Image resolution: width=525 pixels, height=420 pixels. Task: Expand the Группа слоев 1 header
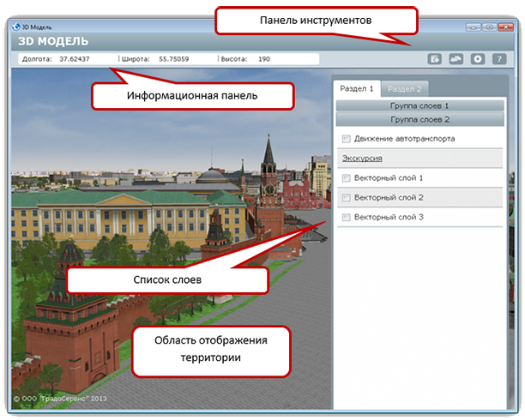418,105
